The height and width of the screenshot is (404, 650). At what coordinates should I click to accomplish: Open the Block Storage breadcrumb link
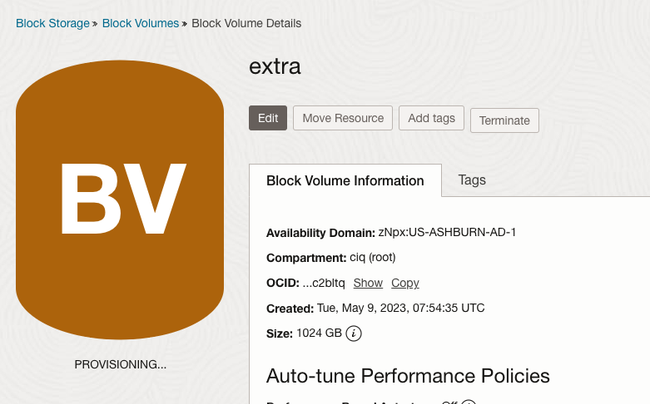coord(53,23)
